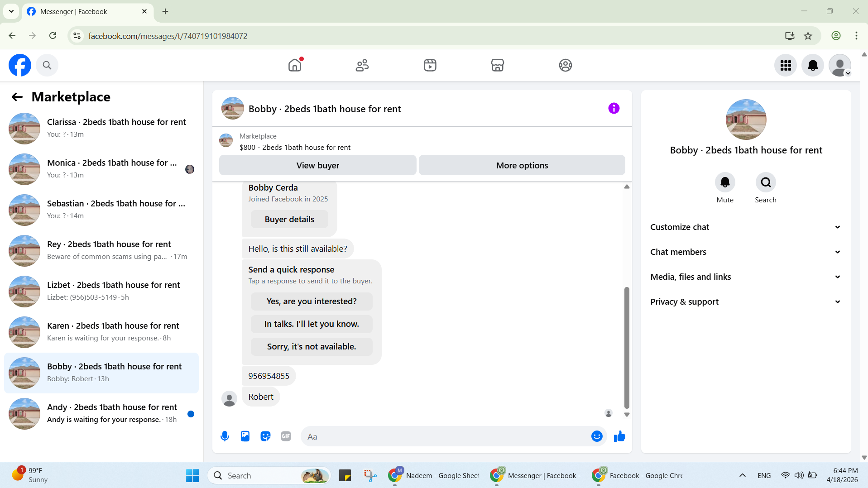Show hidden system tray icons chevron

742,475
